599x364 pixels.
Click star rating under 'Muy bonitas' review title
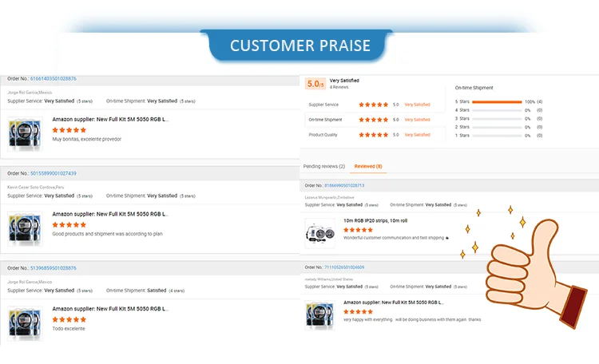point(69,129)
